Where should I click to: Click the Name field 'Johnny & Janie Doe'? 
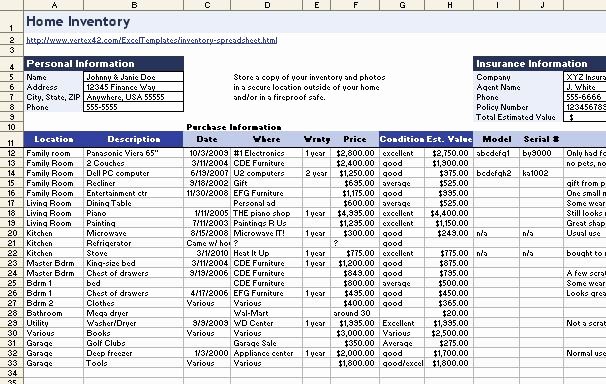[x=133, y=77]
